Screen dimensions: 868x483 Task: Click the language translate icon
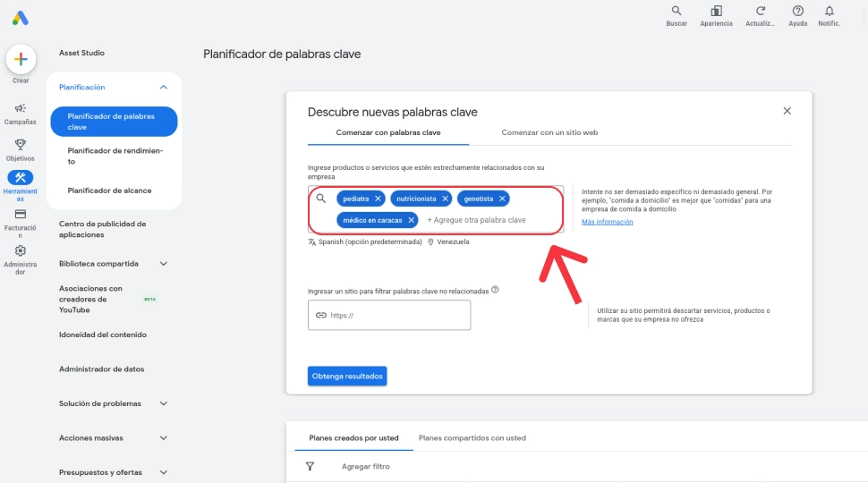(311, 241)
